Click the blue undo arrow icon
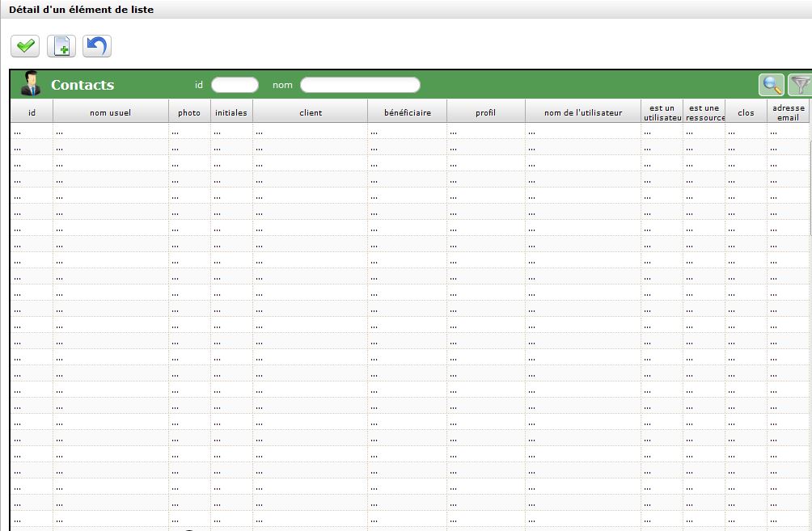This screenshot has height=531, width=812. pos(97,47)
